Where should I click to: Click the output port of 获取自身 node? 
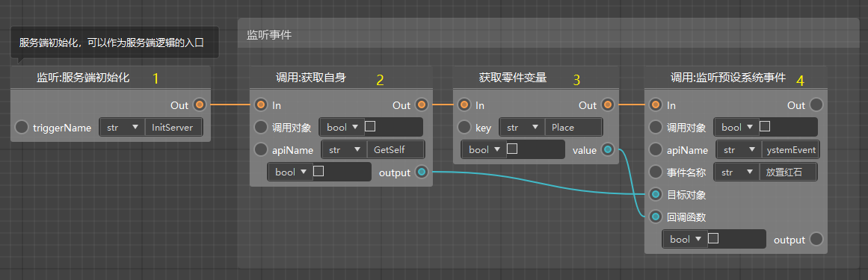click(x=422, y=172)
